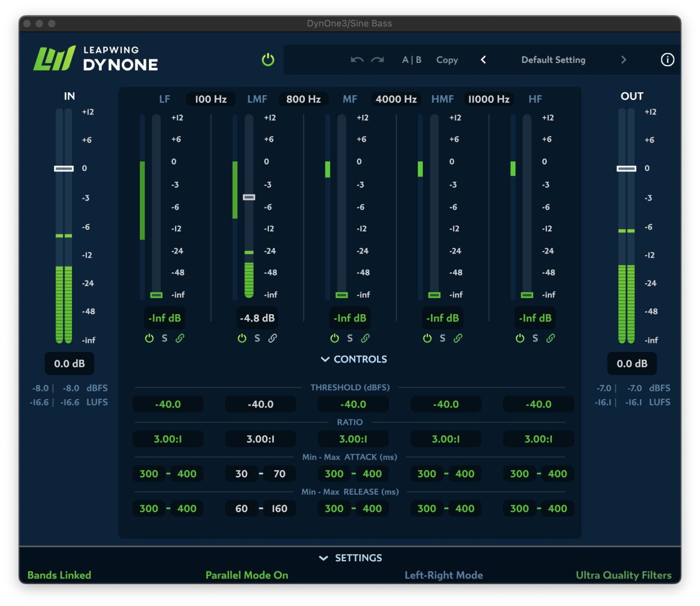Viewport: 700px width, 606px height.
Task: Click the LMF threshold field showing -40.0
Action: (x=260, y=404)
